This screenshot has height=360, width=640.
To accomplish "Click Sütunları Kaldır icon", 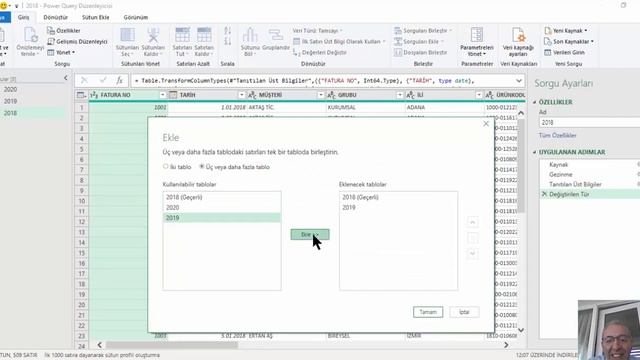I will click(153, 36).
